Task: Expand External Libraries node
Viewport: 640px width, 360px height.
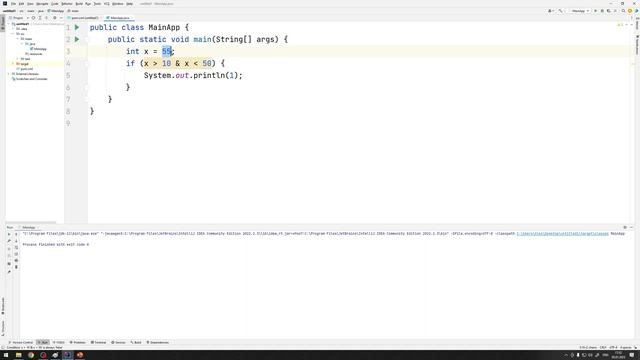Action: (9, 74)
